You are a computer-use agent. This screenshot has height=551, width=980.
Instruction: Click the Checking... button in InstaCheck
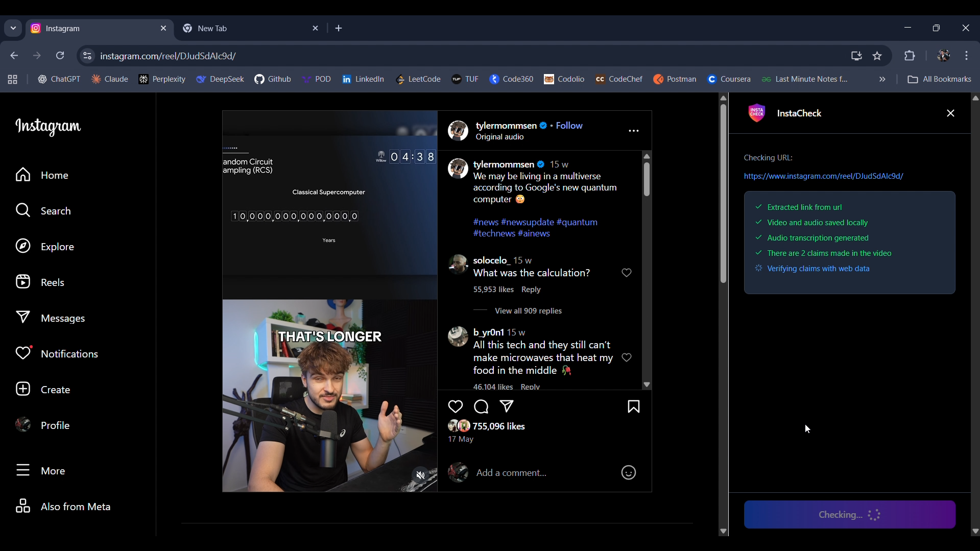(x=849, y=515)
